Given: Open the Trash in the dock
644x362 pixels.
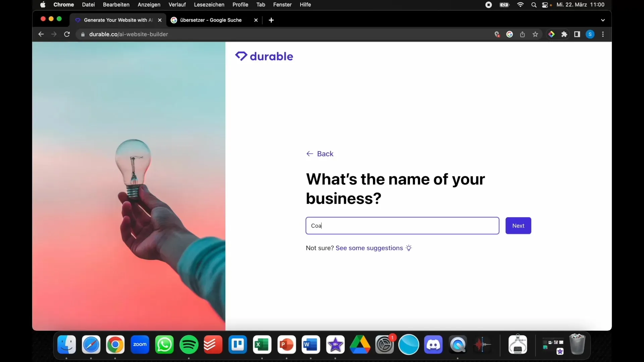Looking at the screenshot, I should click(577, 344).
